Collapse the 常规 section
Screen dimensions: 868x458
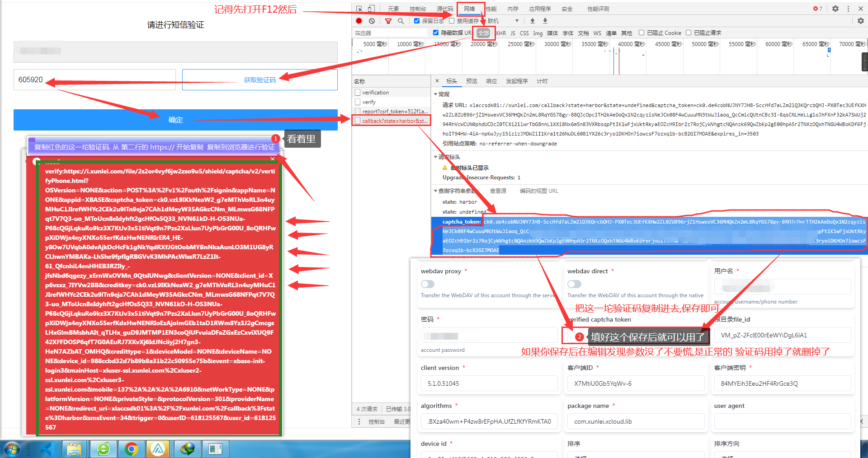pos(436,94)
